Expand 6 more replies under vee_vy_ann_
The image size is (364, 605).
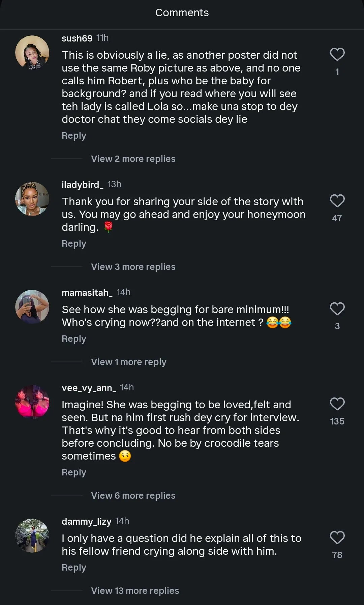133,496
